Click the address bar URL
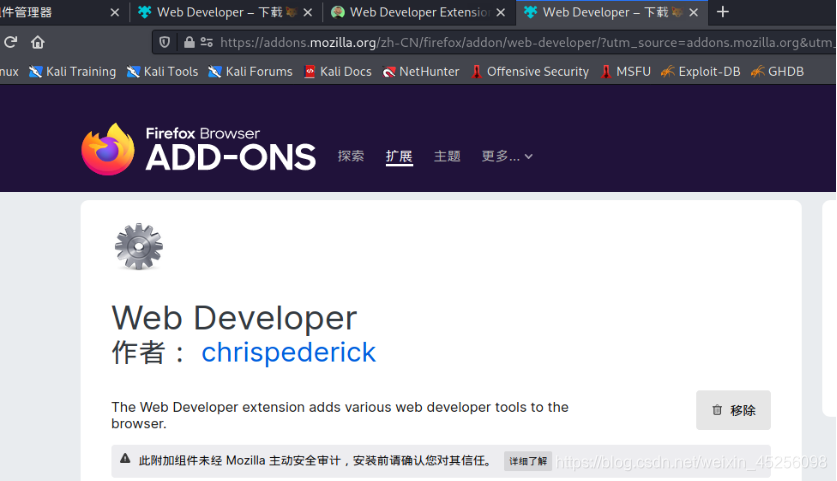The height and width of the screenshot is (481, 837). click(526, 42)
